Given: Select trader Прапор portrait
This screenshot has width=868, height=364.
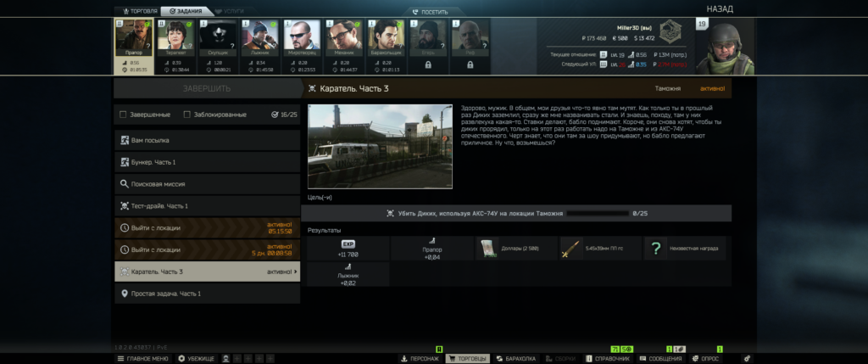Looking at the screenshot, I should point(134,38).
